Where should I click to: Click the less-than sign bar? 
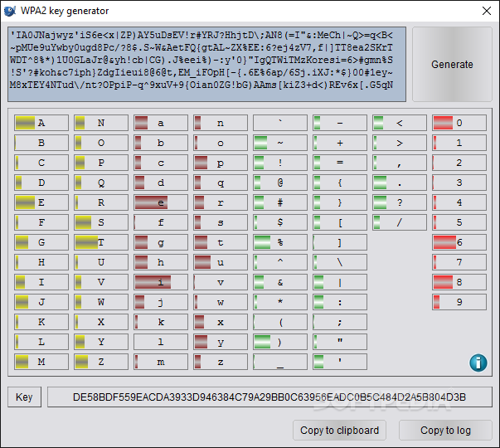tap(400, 123)
